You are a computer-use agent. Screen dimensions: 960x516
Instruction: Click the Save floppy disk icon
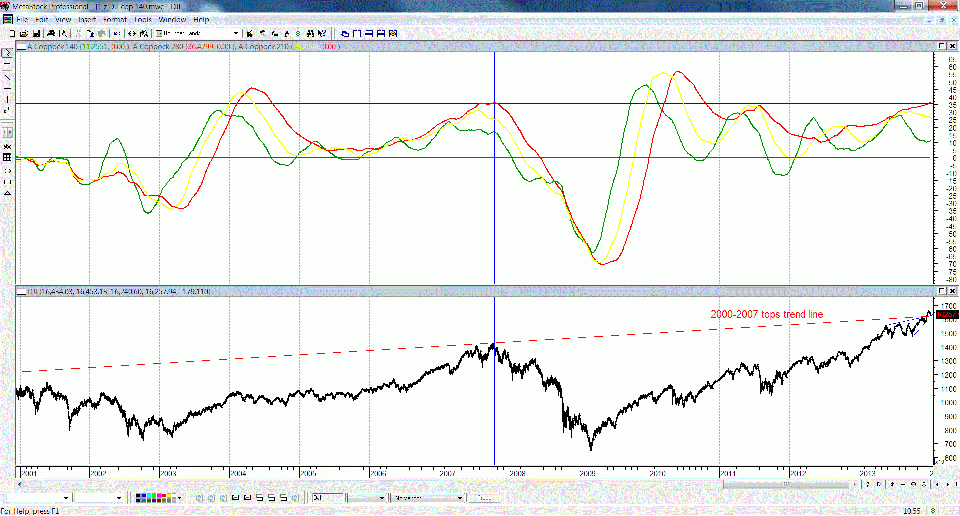(x=36, y=33)
